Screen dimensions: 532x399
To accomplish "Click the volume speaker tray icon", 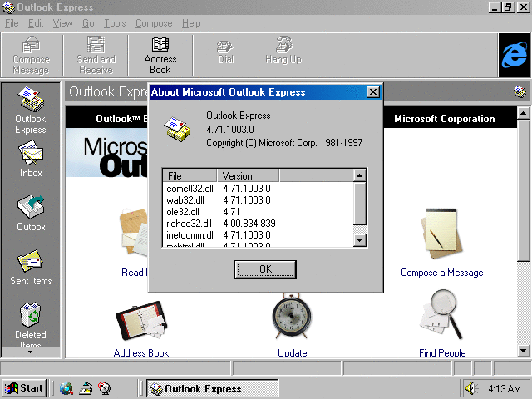I will (471, 388).
